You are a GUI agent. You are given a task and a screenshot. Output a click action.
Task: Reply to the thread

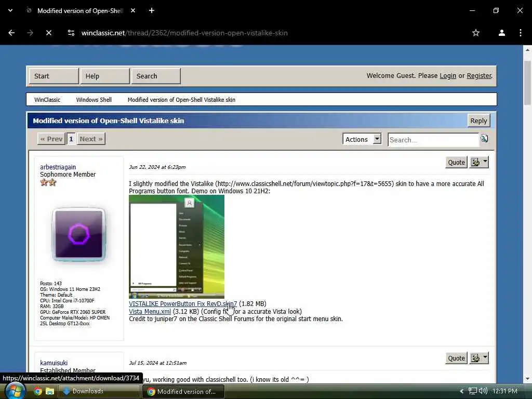click(x=478, y=121)
